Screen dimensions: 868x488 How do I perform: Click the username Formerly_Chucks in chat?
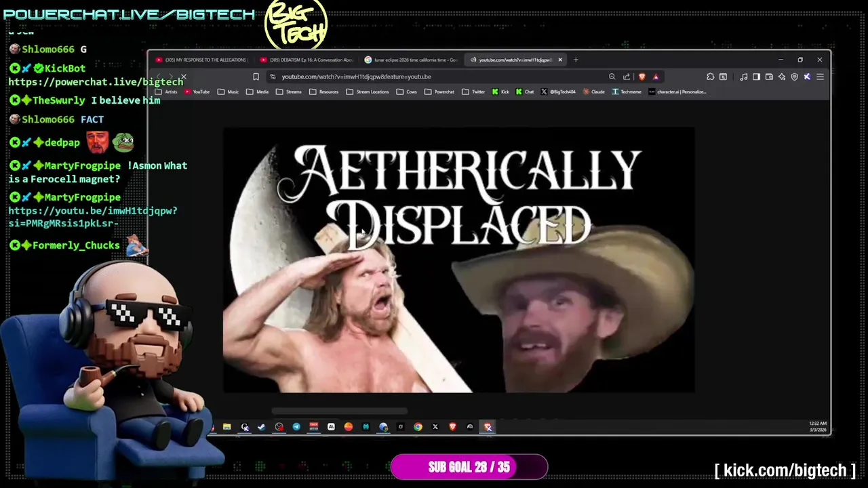coord(76,245)
